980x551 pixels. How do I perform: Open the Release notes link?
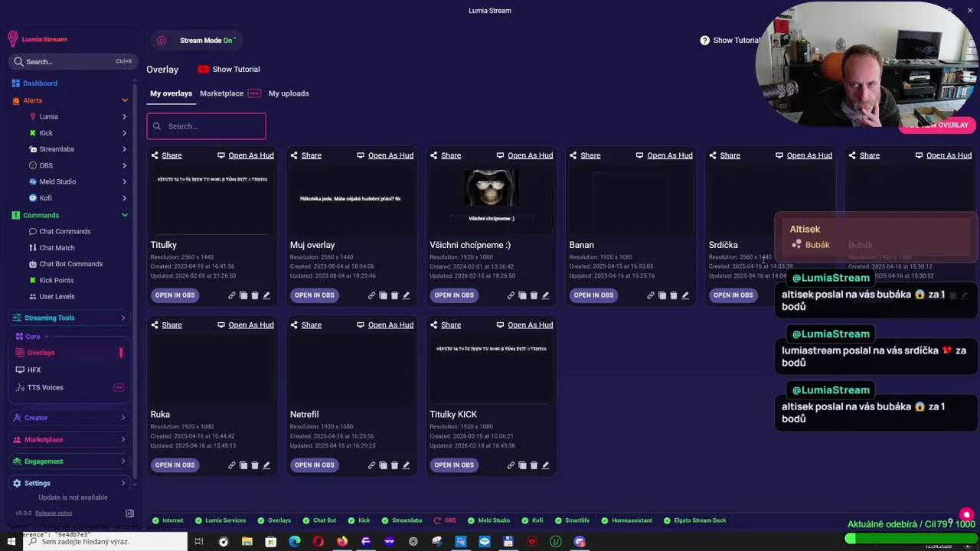click(x=54, y=514)
